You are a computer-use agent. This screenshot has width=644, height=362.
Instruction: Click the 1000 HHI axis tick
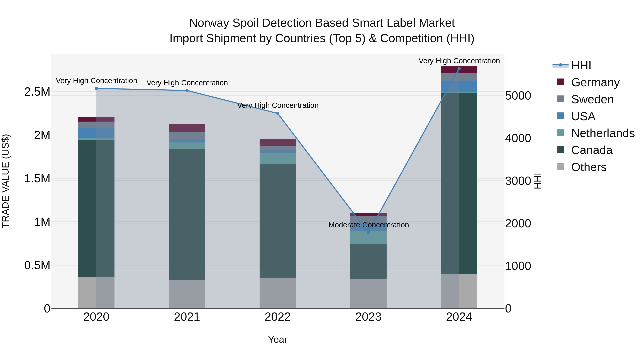pyautogui.click(x=518, y=266)
